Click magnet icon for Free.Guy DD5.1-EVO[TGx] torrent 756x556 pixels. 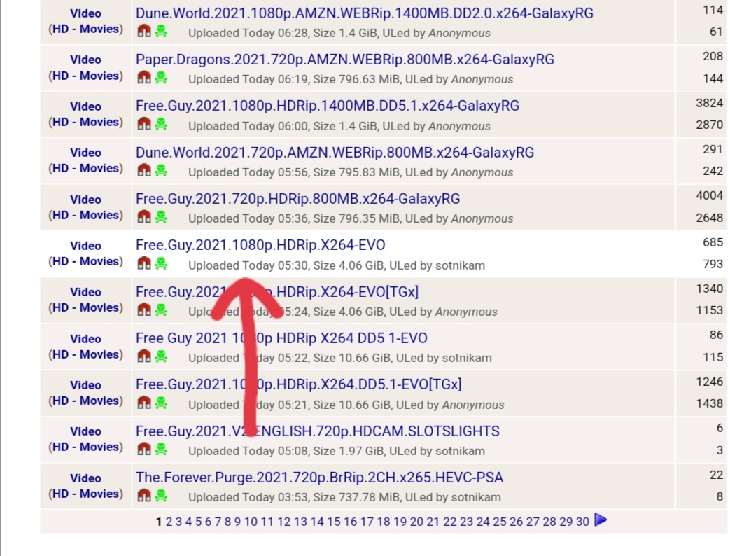click(144, 403)
